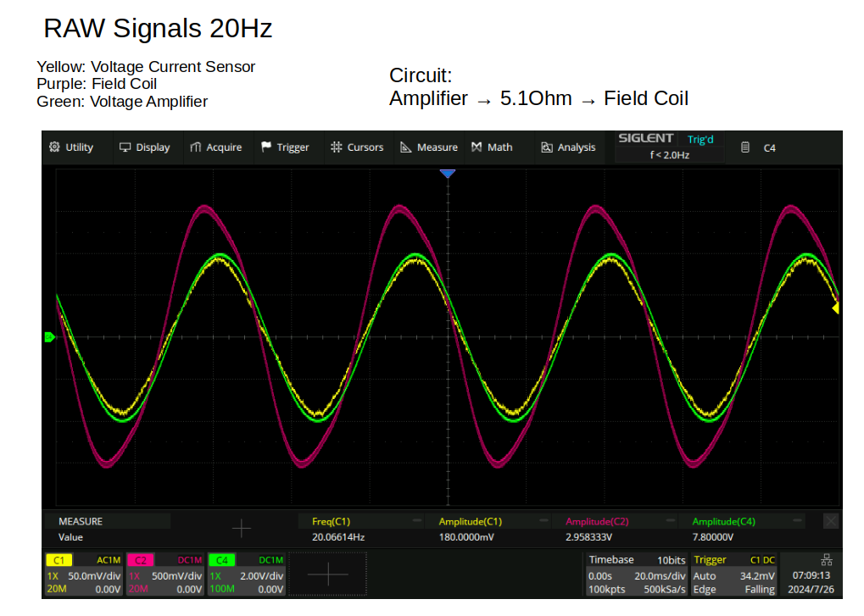Open the Trigger menu
The image size is (864, 616).
286,147
